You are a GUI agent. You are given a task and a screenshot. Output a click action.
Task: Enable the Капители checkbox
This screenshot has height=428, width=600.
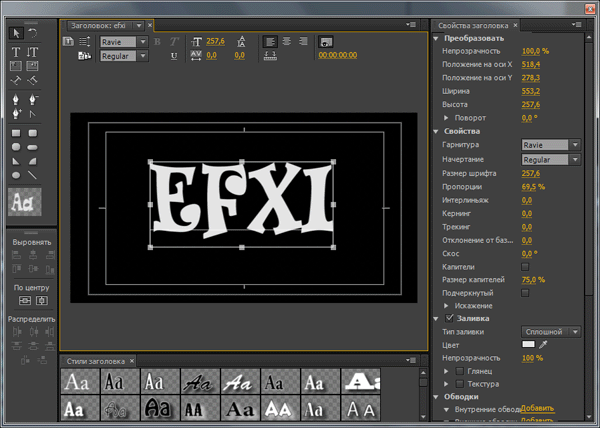[525, 267]
